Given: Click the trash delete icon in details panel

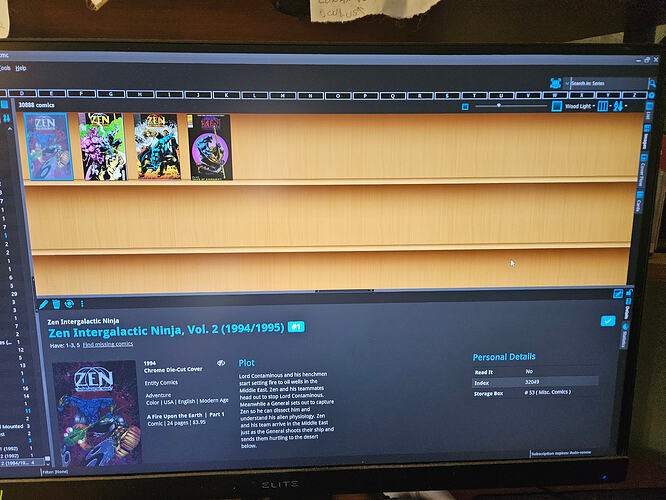Looking at the screenshot, I should tap(57, 303).
